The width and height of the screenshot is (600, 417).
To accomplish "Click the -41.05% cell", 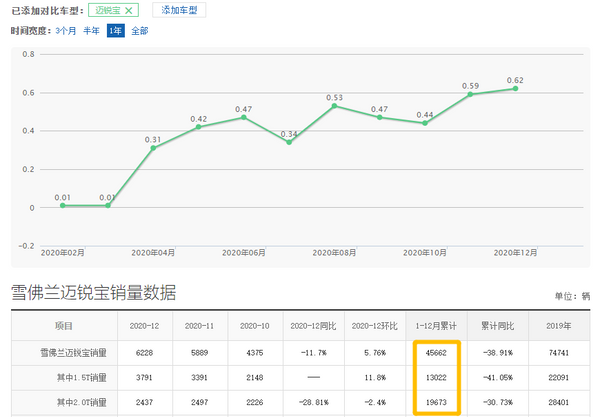I will tap(497, 378).
